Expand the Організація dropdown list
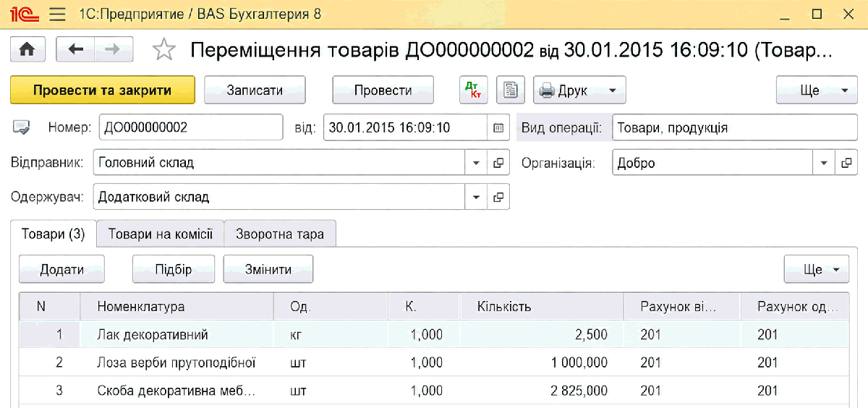Screen dimensions: 868x408 pos(824,163)
